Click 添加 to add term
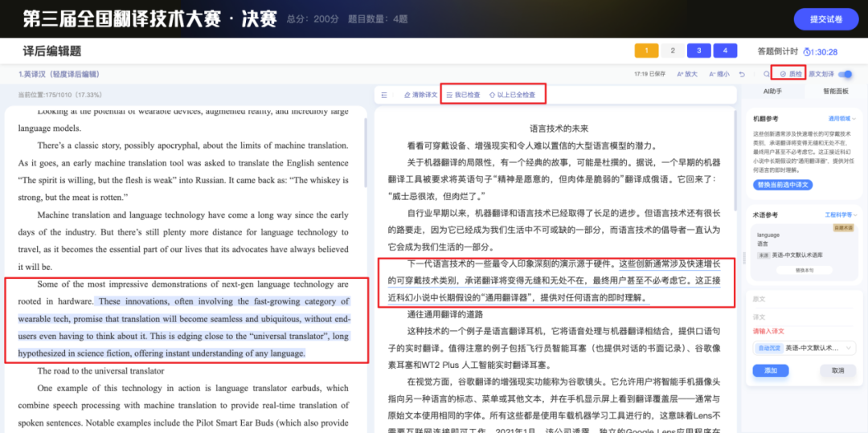 771,370
